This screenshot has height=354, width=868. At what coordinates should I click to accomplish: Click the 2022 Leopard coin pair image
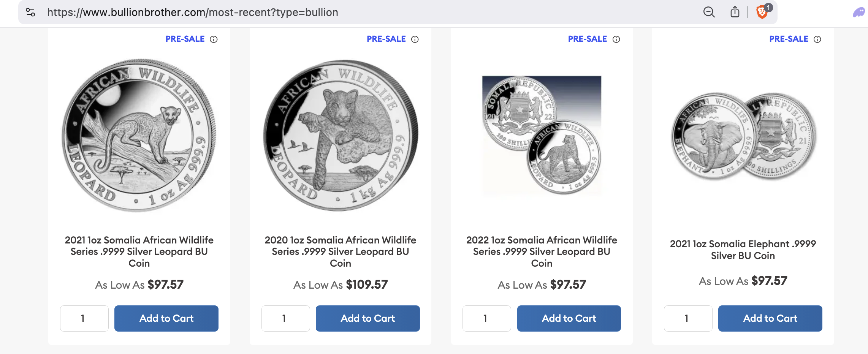(542, 135)
